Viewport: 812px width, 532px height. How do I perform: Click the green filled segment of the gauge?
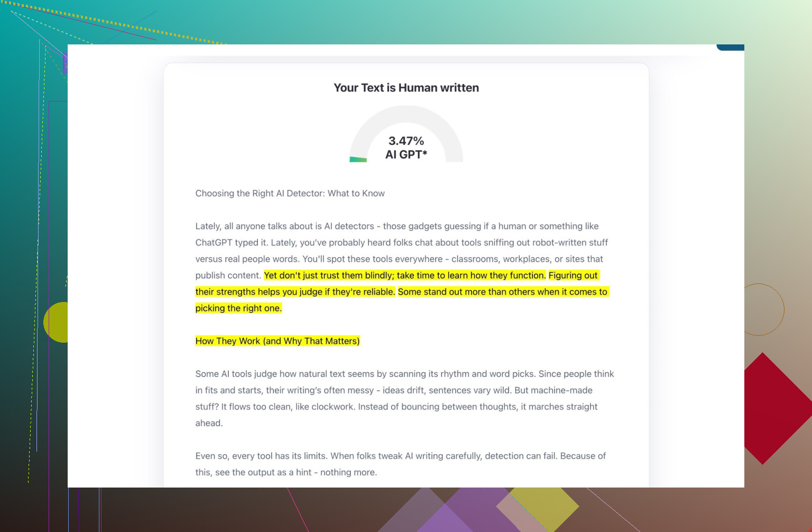(x=358, y=159)
